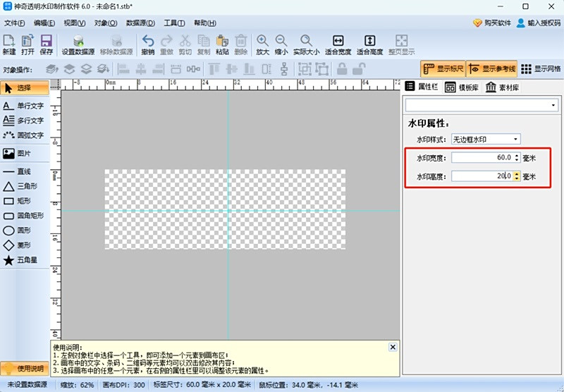The width and height of the screenshot is (564, 392).
Task: Zoom in with the 放大 icon
Action: (x=262, y=44)
